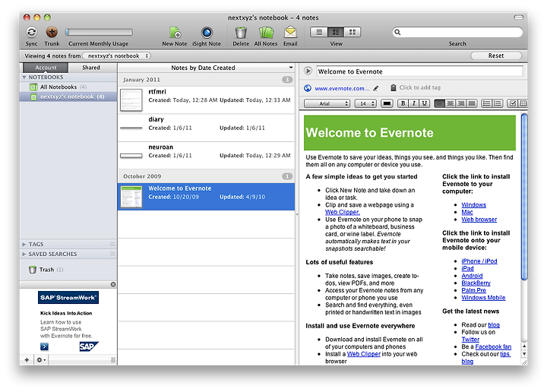Click the blue arrow in SAP ad
Screen dimensions: 547x392
point(44,346)
